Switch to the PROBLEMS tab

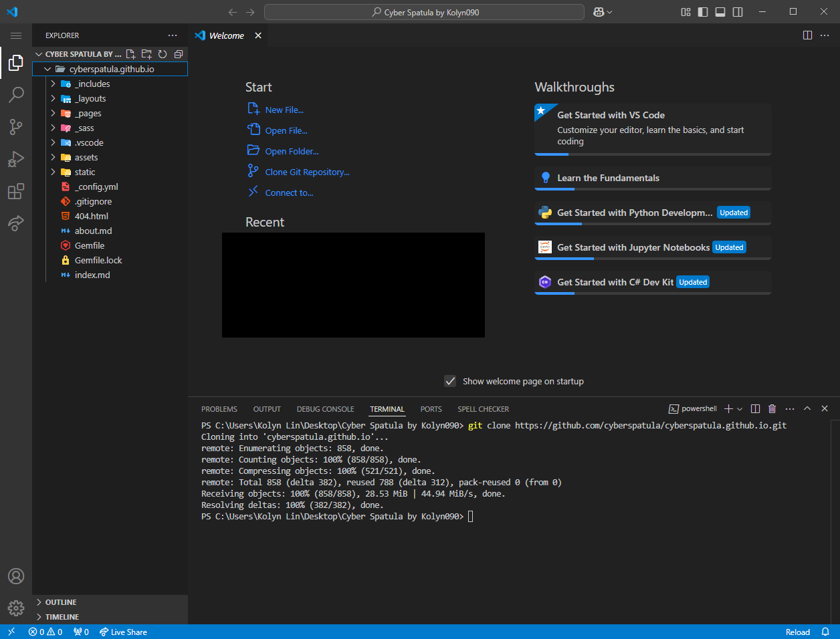[x=219, y=408]
